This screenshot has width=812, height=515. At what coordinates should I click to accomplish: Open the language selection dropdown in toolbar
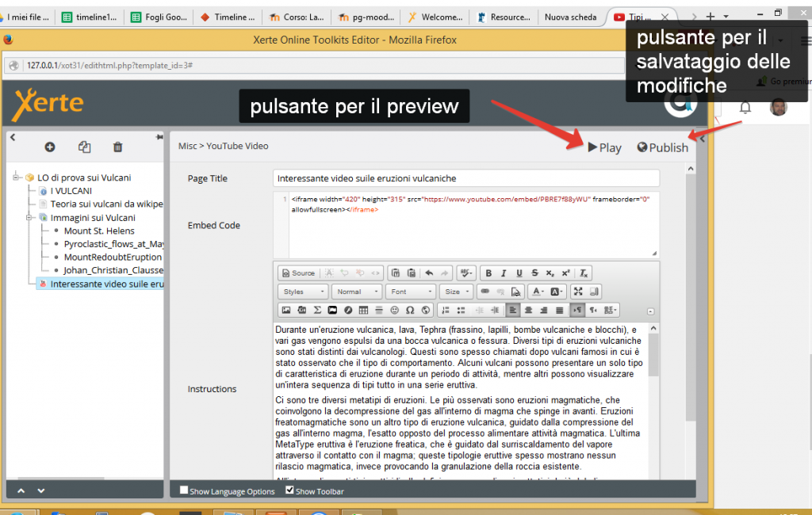coord(610,310)
